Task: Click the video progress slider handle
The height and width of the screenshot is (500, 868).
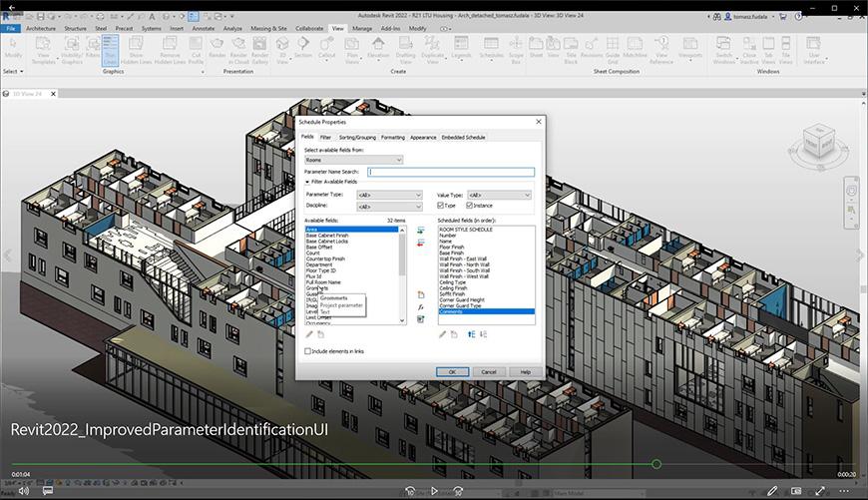Action: pos(655,464)
